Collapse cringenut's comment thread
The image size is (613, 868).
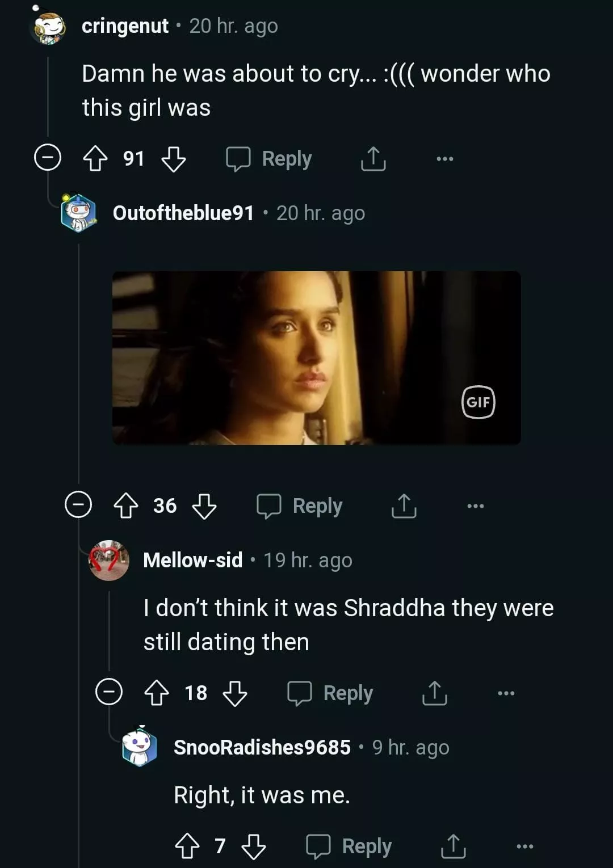(x=48, y=157)
